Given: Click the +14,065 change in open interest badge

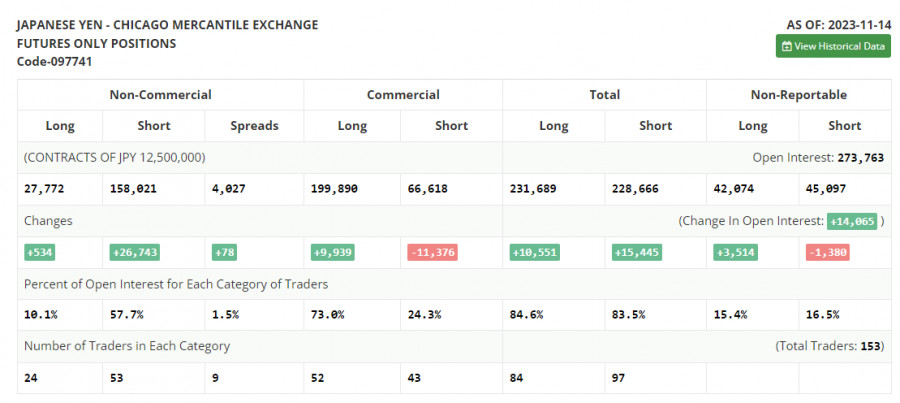Looking at the screenshot, I should click(852, 221).
